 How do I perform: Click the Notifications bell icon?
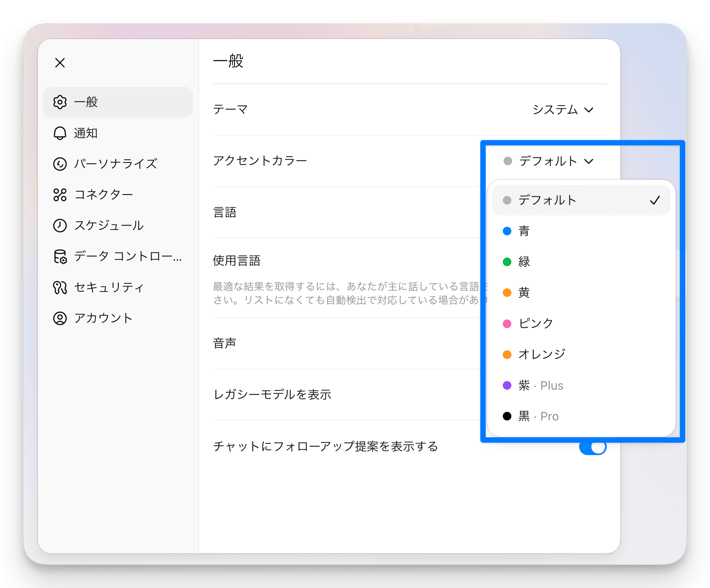click(60, 133)
